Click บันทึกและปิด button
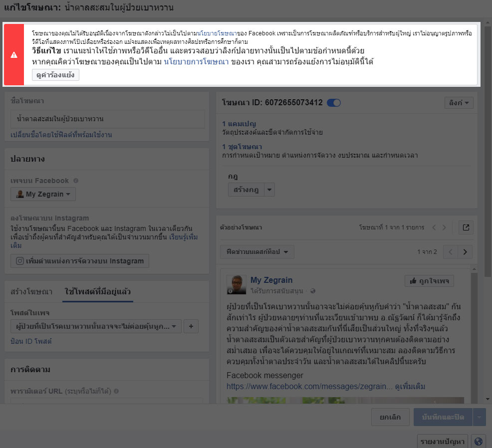Screen dimensions: 492x448 pyautogui.click(x=443, y=417)
